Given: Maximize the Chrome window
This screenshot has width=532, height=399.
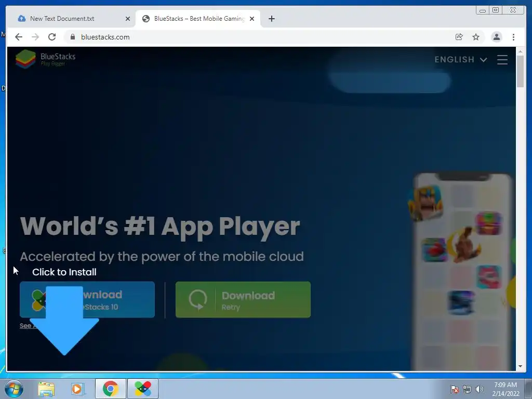Looking at the screenshot, I should coord(495,10).
